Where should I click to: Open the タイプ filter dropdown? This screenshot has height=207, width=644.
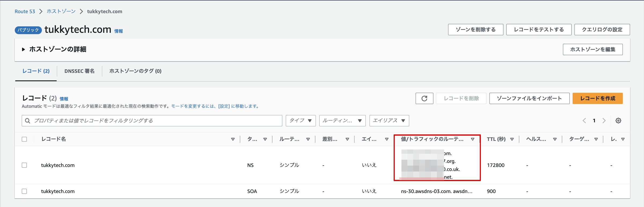point(301,121)
